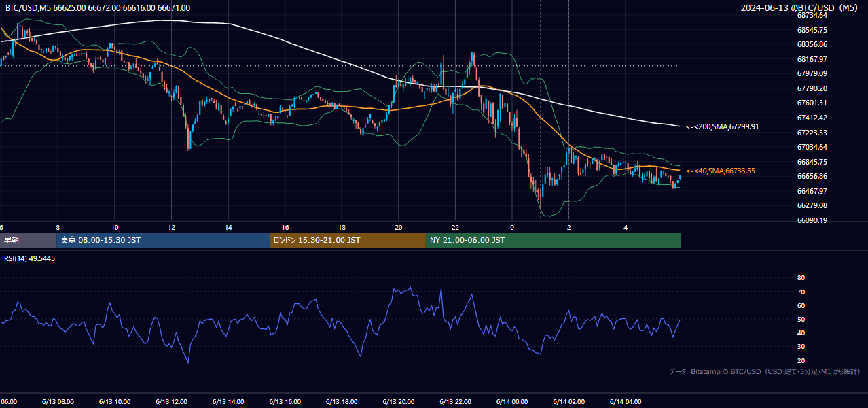Select the 200 SMA label 67299.91

click(722, 126)
